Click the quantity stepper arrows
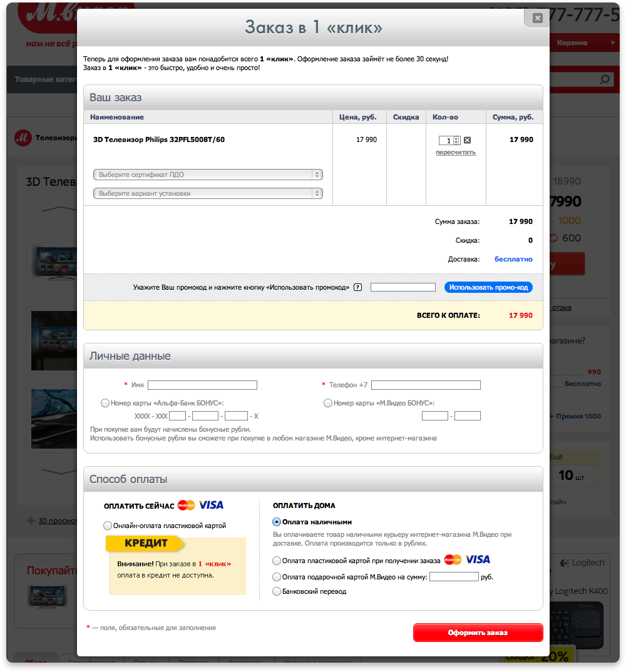Screen dimensions: 626x672 456,140
